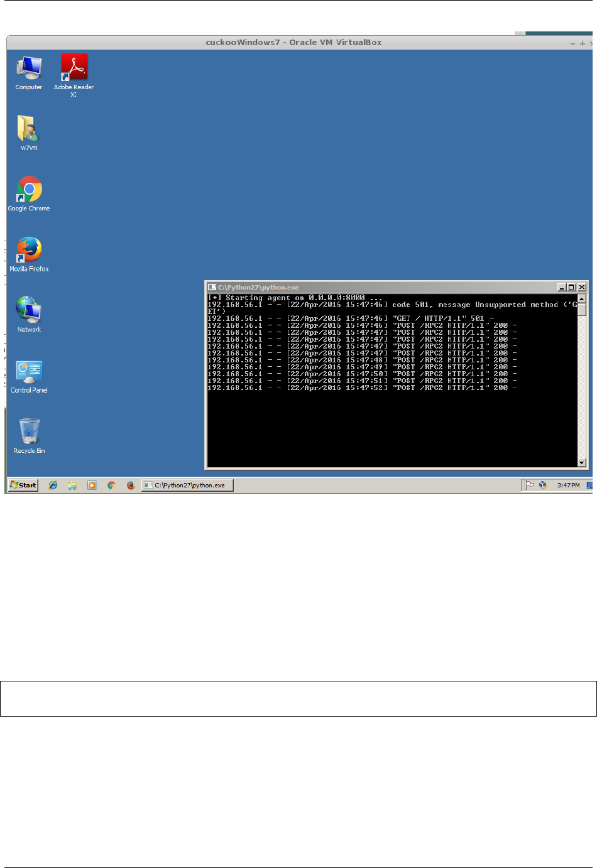Screen dimensions: 597x868
Task: Close the python.exe console window
Action: click(582, 287)
